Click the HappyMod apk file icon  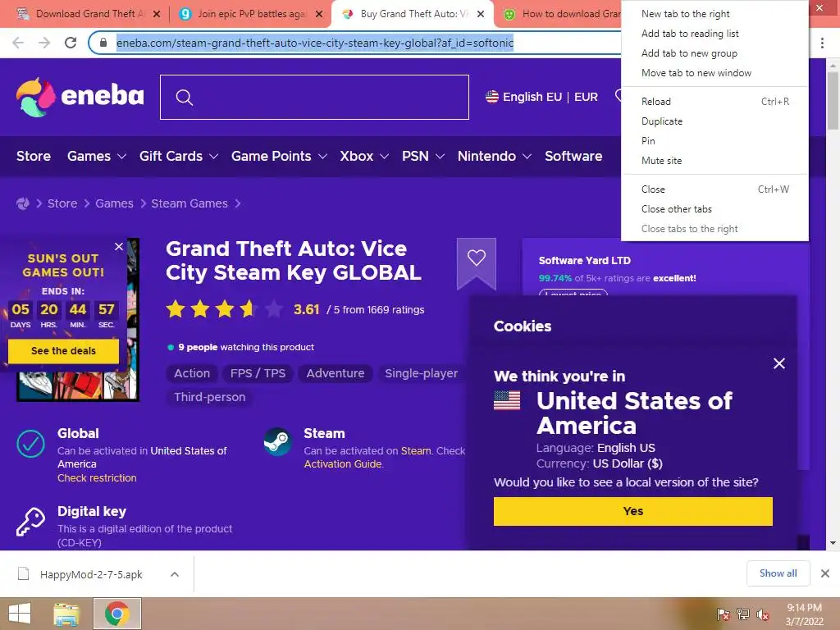click(x=24, y=574)
